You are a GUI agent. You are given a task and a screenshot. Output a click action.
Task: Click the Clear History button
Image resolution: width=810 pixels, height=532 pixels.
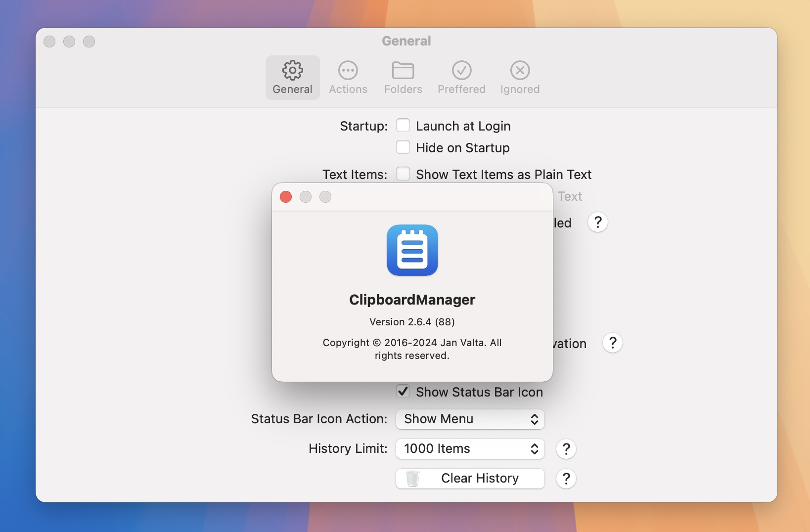[x=470, y=479]
